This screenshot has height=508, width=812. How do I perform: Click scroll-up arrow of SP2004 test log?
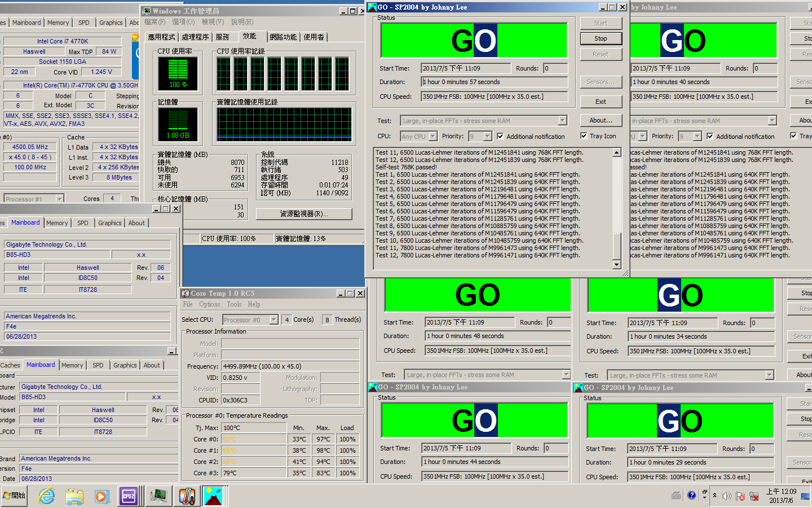[x=616, y=152]
